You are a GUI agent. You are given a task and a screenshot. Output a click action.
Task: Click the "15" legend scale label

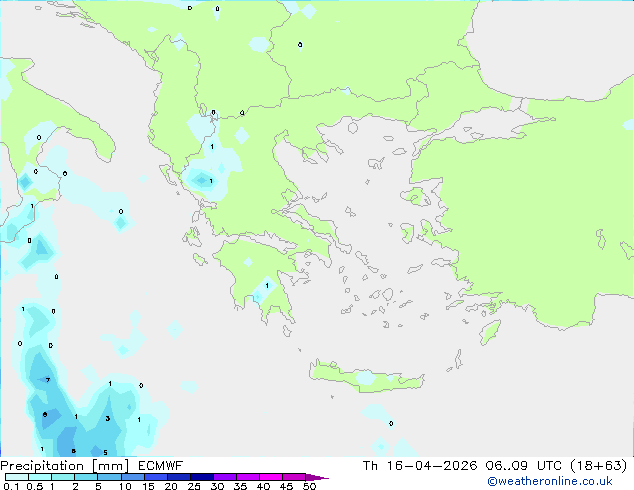tap(148, 486)
